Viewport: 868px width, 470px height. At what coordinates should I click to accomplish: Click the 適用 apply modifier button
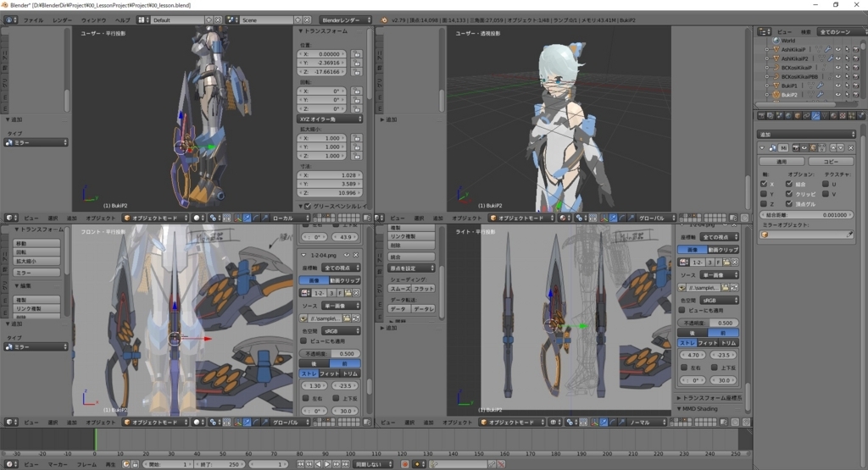[782, 162]
